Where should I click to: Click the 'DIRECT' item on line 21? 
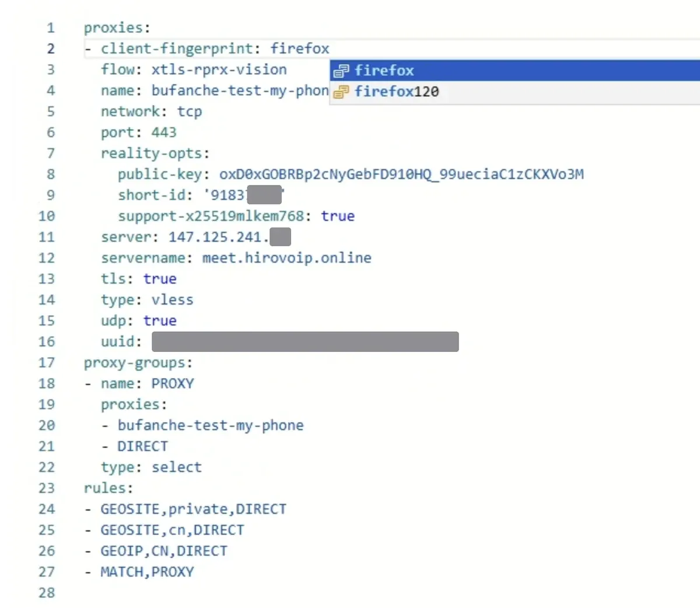tap(143, 446)
